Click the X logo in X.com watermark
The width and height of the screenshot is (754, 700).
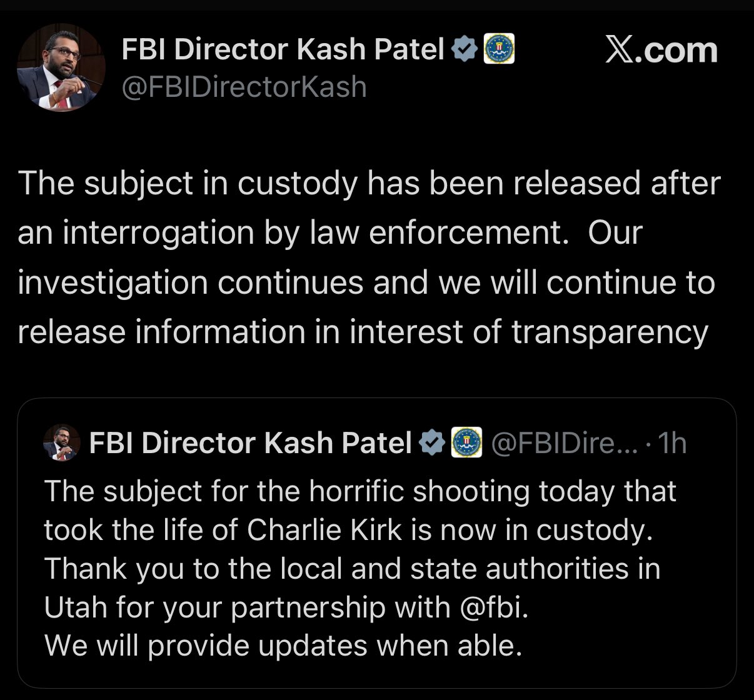click(x=620, y=51)
